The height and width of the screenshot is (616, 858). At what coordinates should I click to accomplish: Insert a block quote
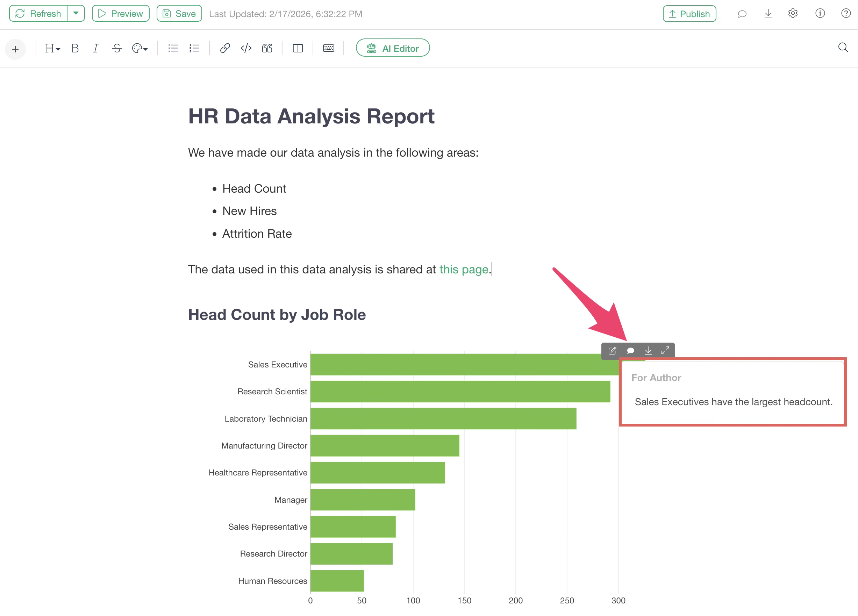pyautogui.click(x=267, y=48)
